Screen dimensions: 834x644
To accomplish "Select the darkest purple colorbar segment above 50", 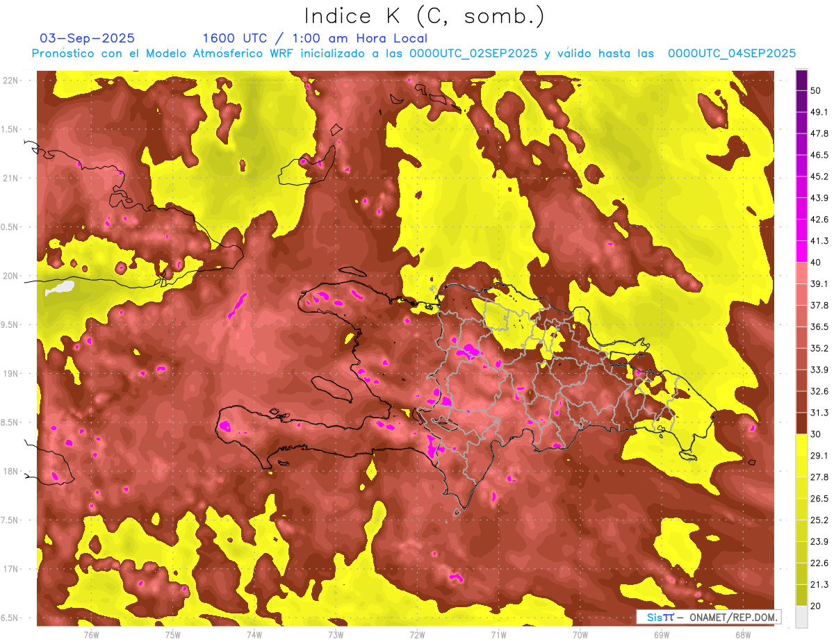I will pos(801,80).
